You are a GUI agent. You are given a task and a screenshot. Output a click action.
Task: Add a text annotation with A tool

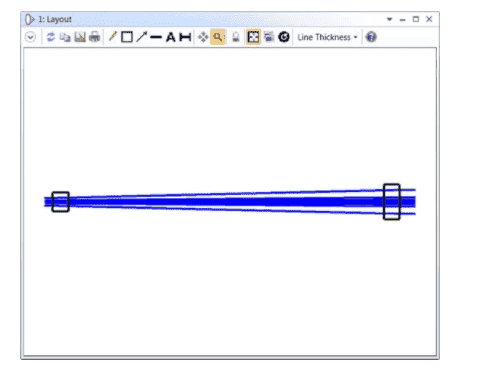[x=171, y=37]
